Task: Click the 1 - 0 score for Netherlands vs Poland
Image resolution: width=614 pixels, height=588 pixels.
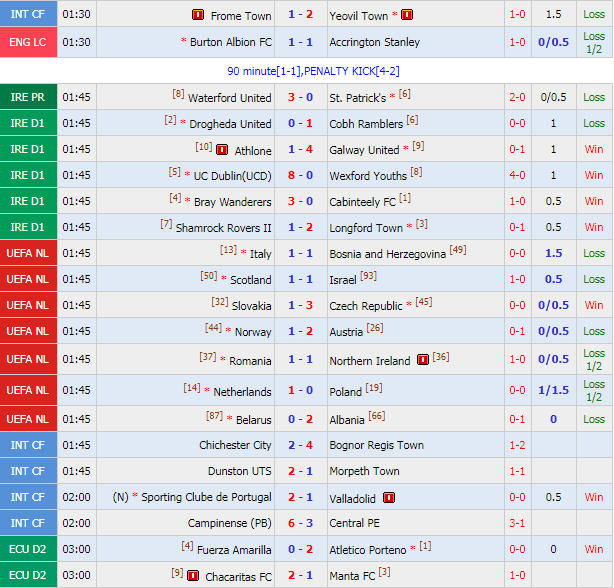Action: point(300,390)
